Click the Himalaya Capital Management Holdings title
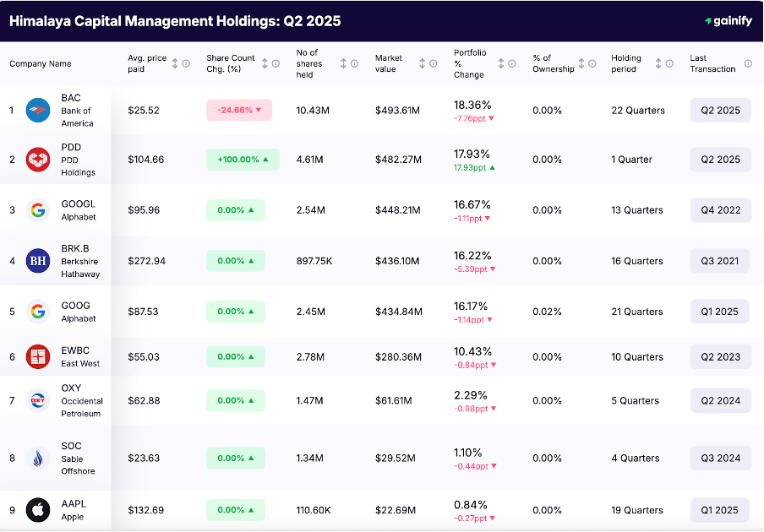Image resolution: width=764 pixels, height=532 pixels. [x=175, y=21]
